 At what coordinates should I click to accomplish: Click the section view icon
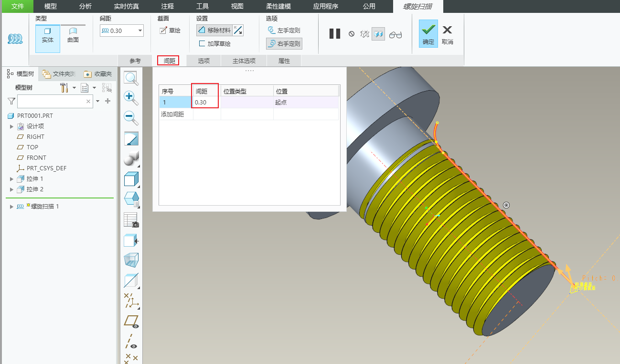131,281
